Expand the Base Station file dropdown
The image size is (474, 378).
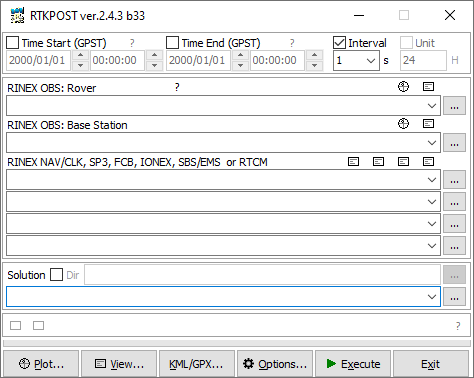tap(432, 143)
